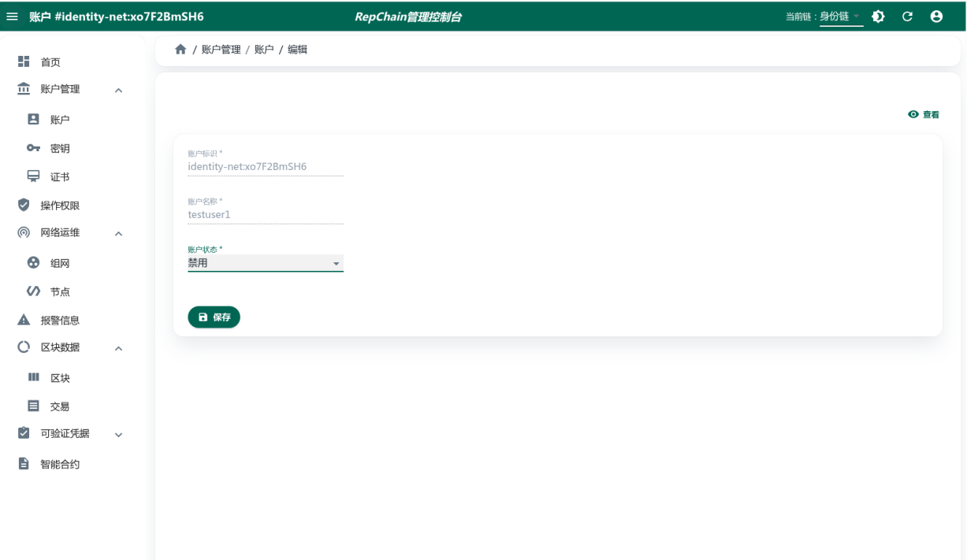Click the 账户管理 bank icon

point(24,89)
